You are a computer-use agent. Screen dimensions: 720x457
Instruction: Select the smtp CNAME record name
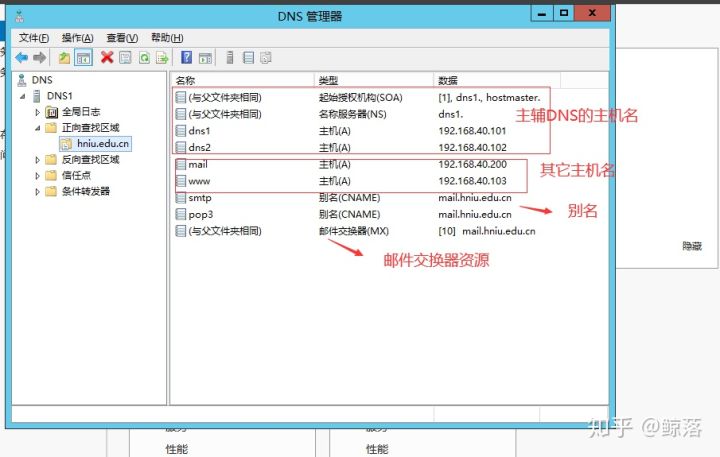[x=200, y=198]
